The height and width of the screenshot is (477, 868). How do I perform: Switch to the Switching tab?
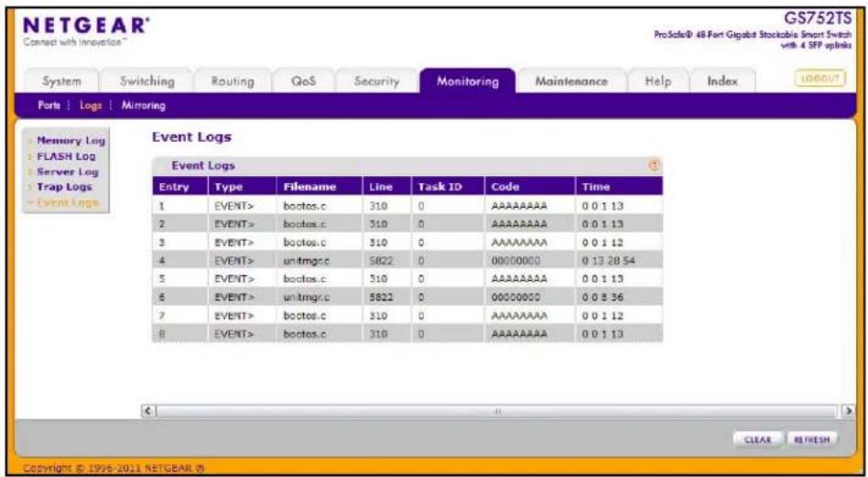click(147, 81)
